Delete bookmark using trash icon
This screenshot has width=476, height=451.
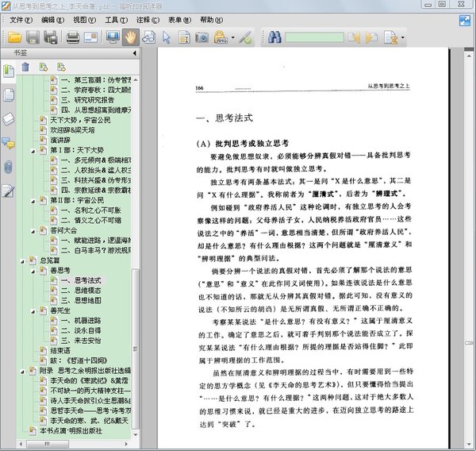pyautogui.click(x=25, y=67)
